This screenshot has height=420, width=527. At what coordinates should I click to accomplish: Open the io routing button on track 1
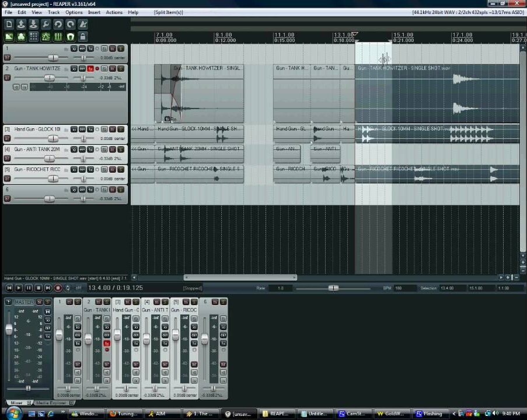point(74,49)
